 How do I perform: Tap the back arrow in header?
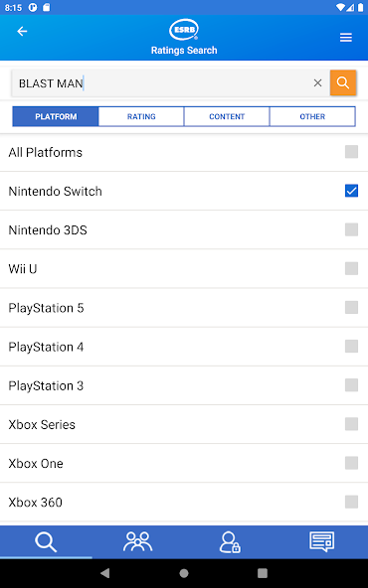(x=22, y=32)
